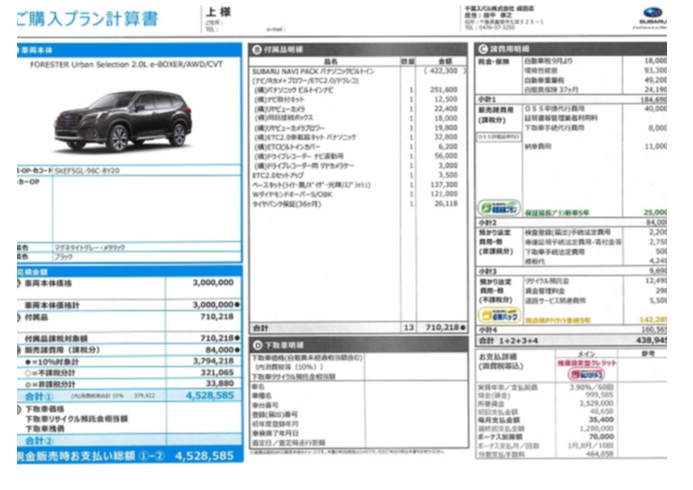Click the メイン payment column header

coord(586,354)
